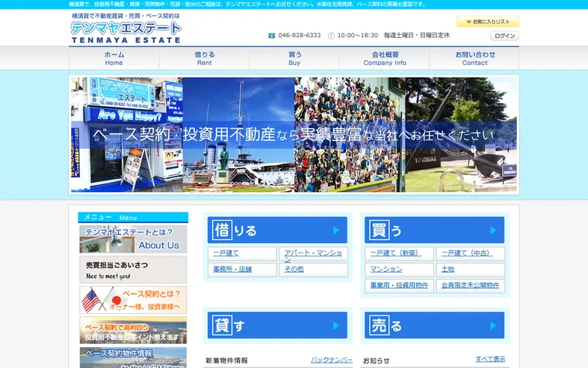588x368 pixels.
Task: Click the ログイン login button
Action: (x=504, y=36)
